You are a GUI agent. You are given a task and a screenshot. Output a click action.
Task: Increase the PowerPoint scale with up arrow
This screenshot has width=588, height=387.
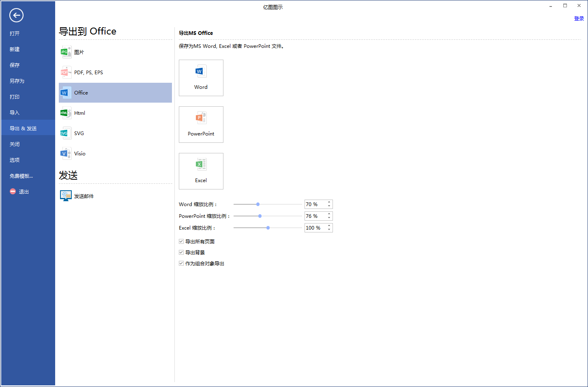tap(329, 214)
